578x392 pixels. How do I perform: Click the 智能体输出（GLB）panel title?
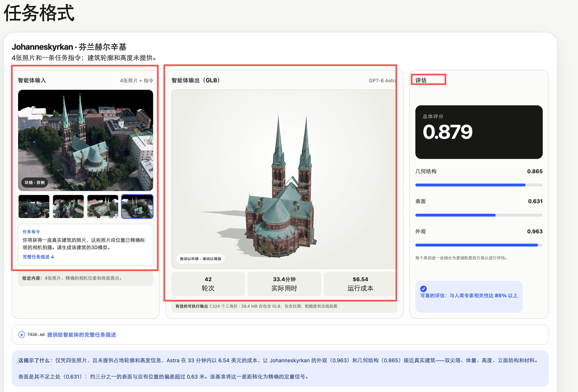pos(196,80)
